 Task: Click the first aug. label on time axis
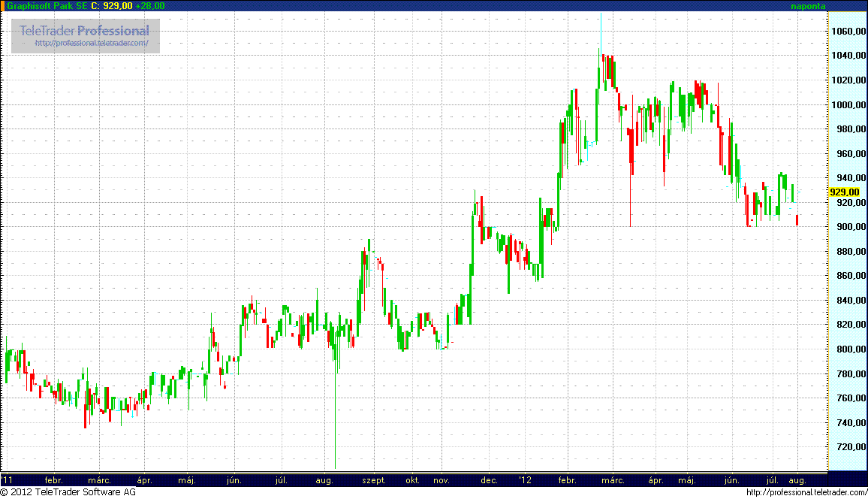(324, 481)
